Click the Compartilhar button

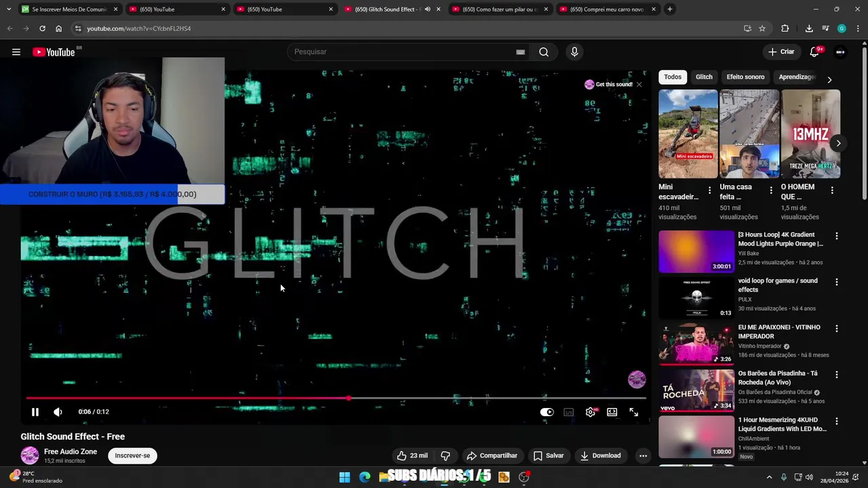492,455
